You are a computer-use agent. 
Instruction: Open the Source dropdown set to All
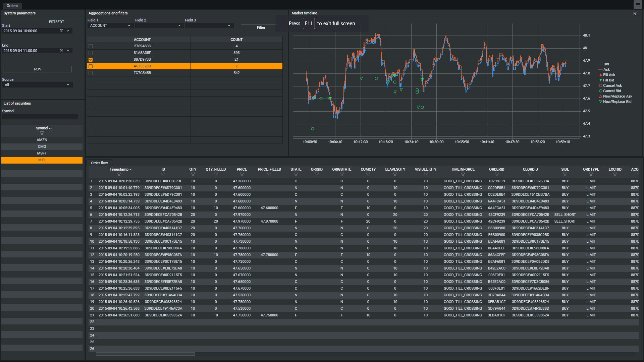[37, 85]
